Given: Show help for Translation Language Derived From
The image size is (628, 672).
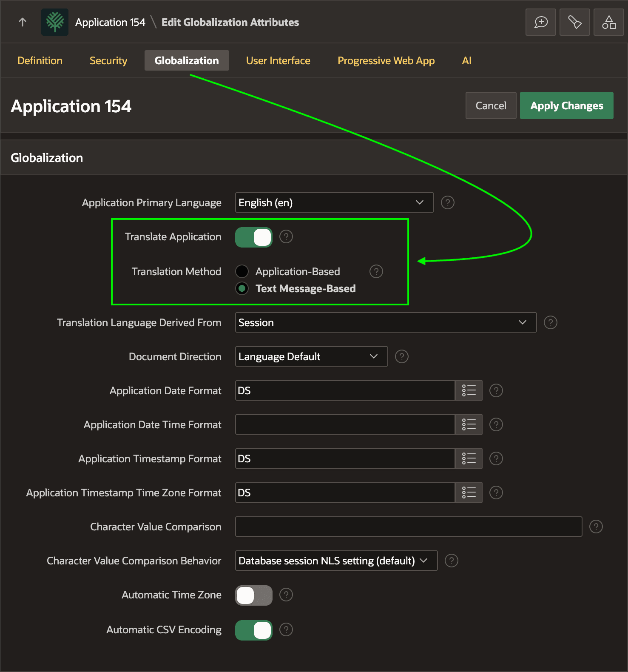Looking at the screenshot, I should [x=551, y=322].
